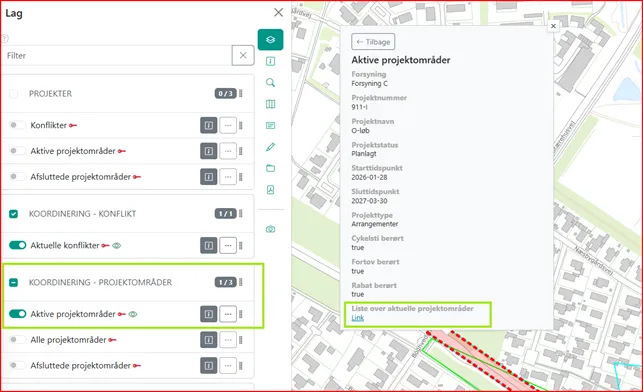The image size is (643, 392).
Task: Select the PROJEKTER group label
Action: tap(50, 93)
